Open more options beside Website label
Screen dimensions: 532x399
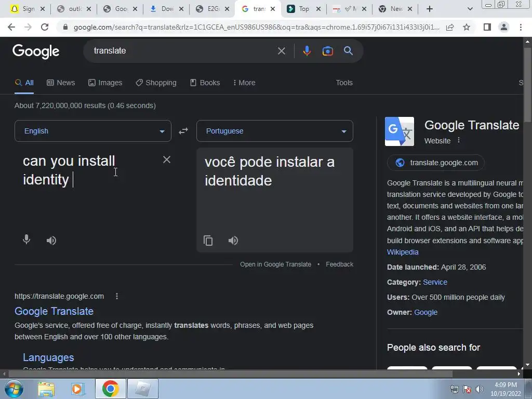coord(459,140)
